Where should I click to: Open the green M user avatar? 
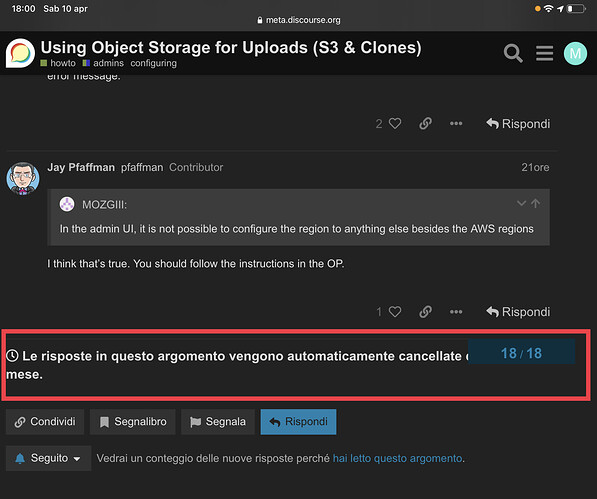point(575,53)
